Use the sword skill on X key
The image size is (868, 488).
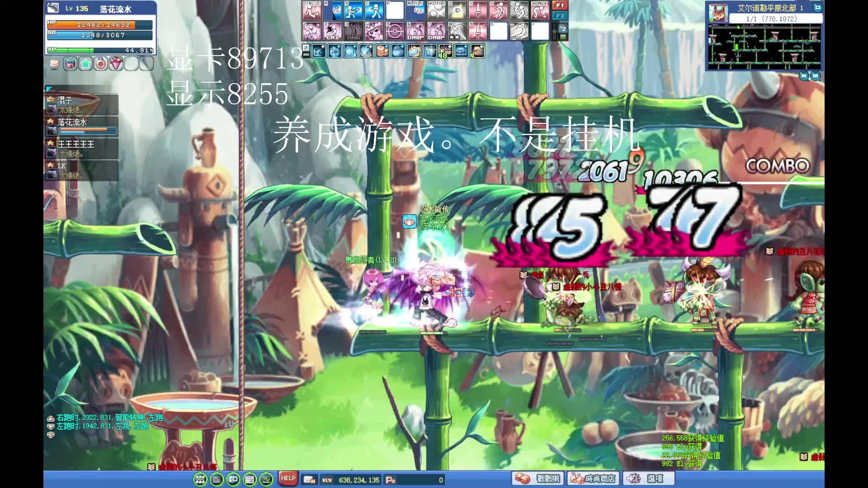(x=478, y=10)
